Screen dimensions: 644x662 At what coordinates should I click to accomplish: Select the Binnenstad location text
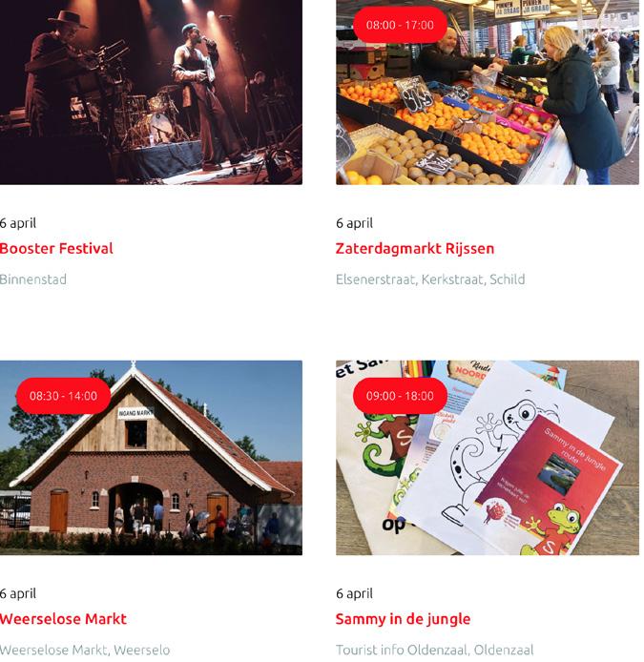33,279
